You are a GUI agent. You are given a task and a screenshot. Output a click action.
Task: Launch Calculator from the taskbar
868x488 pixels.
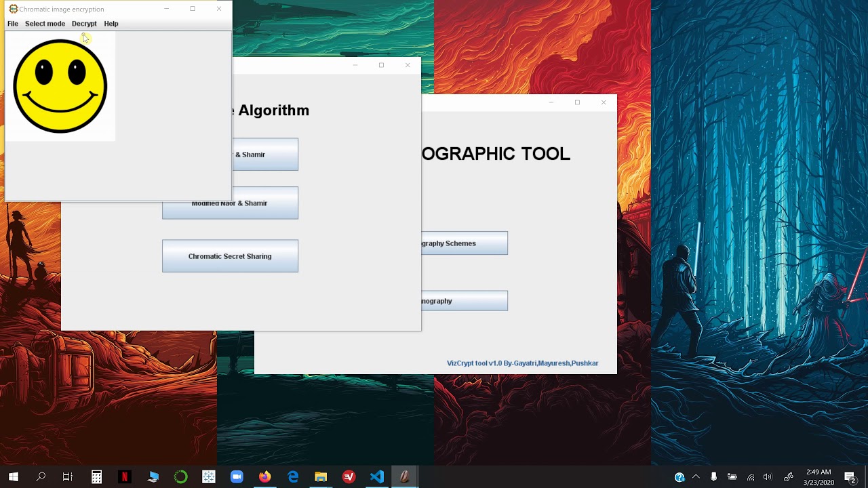click(96, 477)
